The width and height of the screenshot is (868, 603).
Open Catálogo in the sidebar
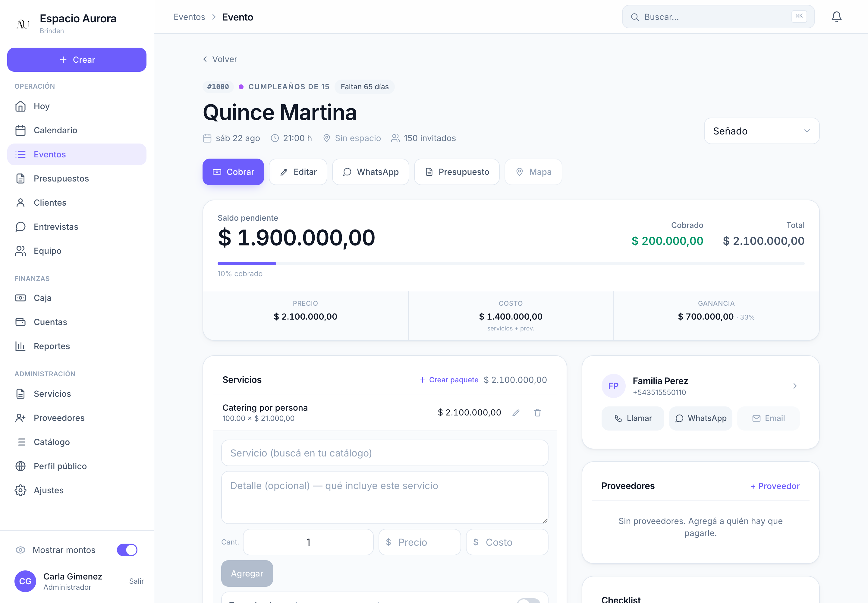click(x=77, y=442)
